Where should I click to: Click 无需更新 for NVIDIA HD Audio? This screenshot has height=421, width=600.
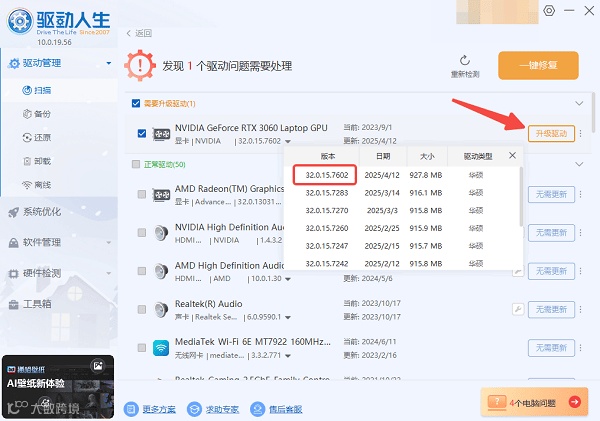(x=551, y=233)
